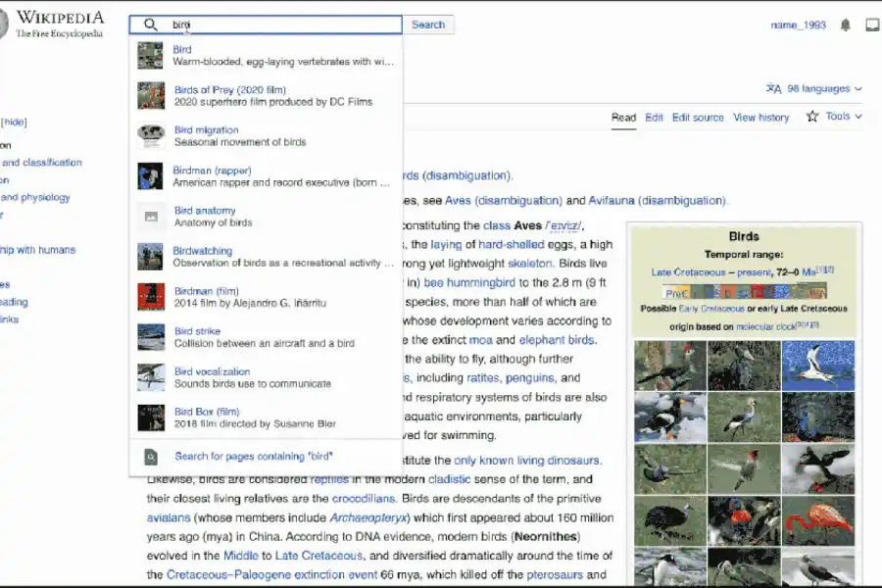882x588 pixels.
Task: Click the image placeholder icon beside Bird anatomy
Action: 150,215
